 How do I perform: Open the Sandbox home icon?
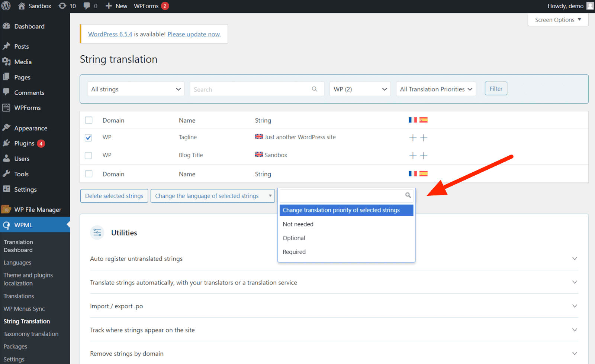click(22, 6)
